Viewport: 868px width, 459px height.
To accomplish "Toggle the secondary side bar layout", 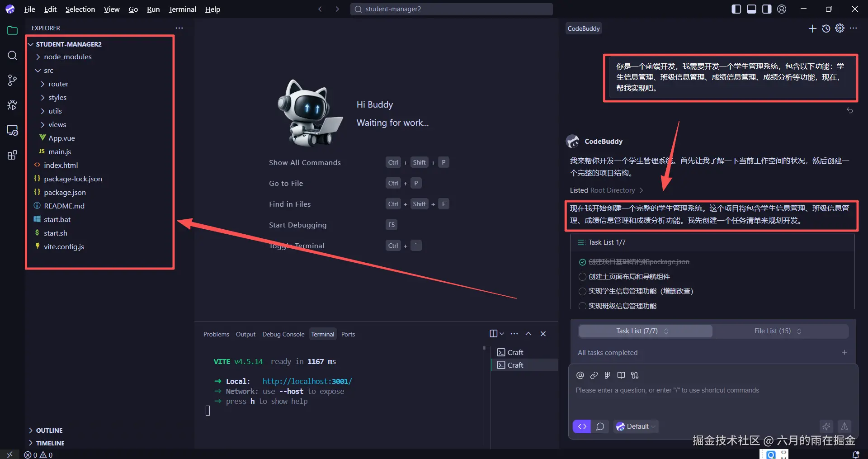I will [767, 9].
